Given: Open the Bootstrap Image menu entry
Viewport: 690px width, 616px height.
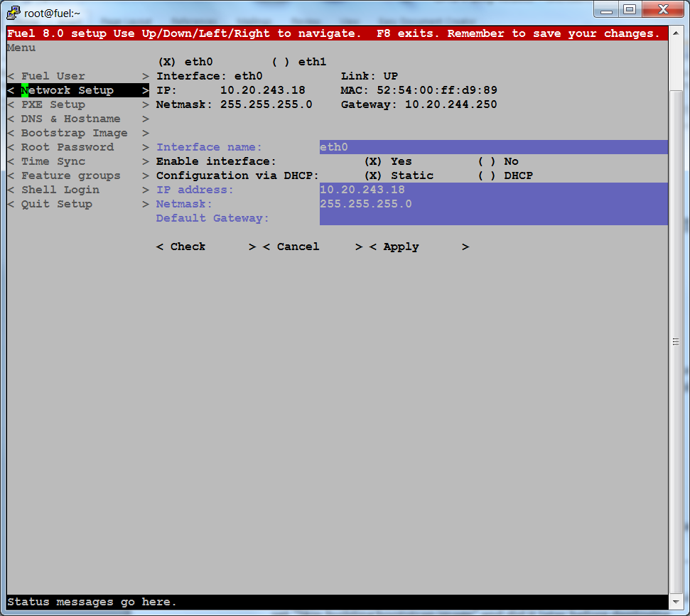Looking at the screenshot, I should click(78, 133).
